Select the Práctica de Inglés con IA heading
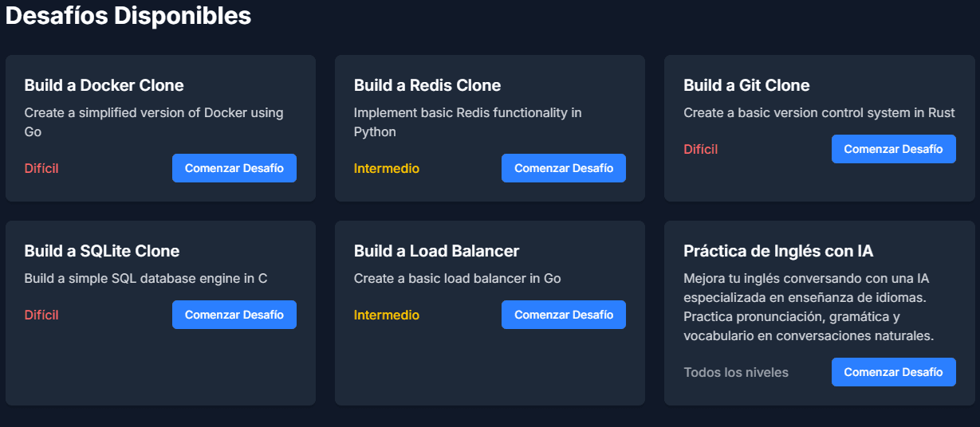 click(778, 251)
